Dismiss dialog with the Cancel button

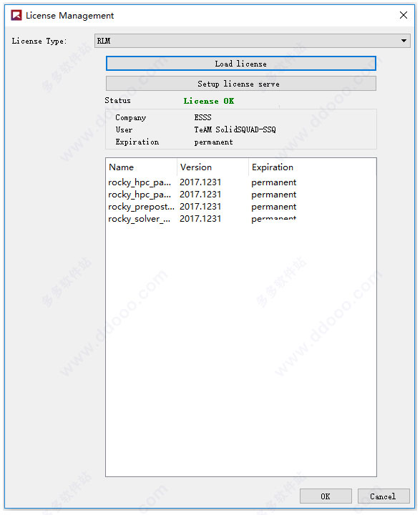pos(384,496)
